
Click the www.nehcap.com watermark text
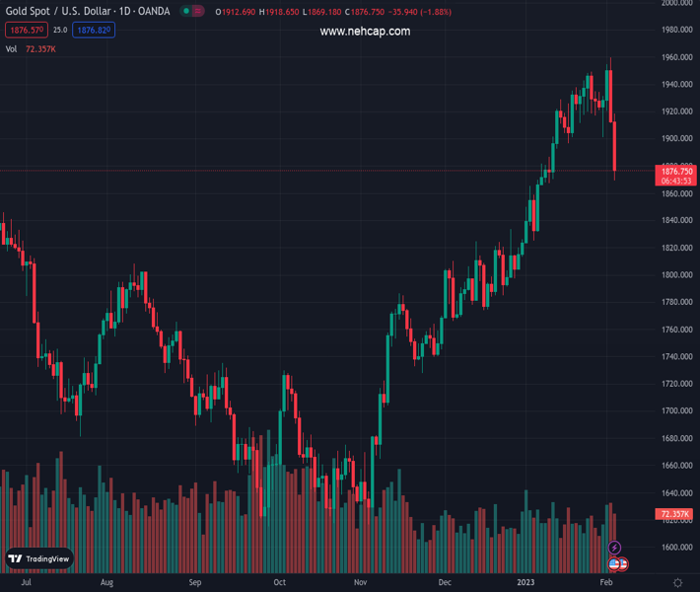pos(365,32)
